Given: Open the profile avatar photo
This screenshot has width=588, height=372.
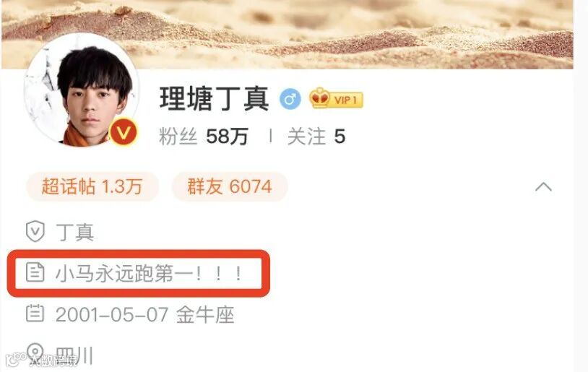Looking at the screenshot, I should (x=82, y=90).
